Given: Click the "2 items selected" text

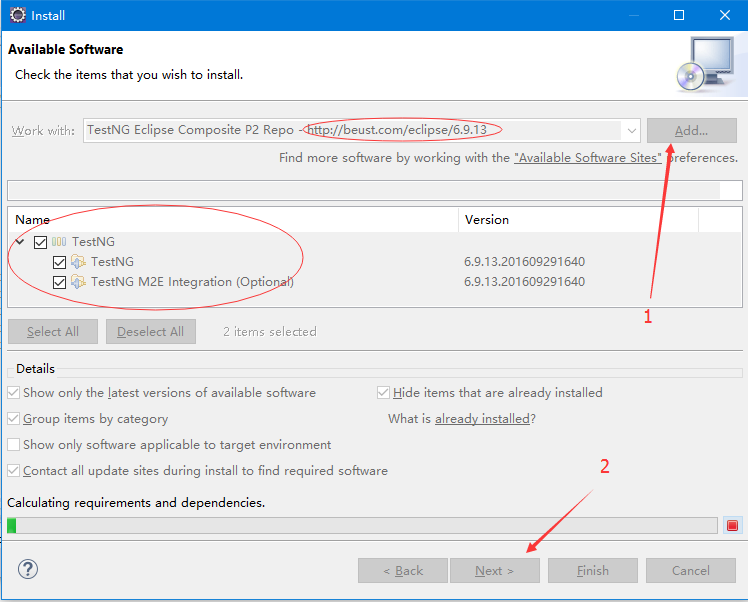Looking at the screenshot, I should [x=270, y=332].
